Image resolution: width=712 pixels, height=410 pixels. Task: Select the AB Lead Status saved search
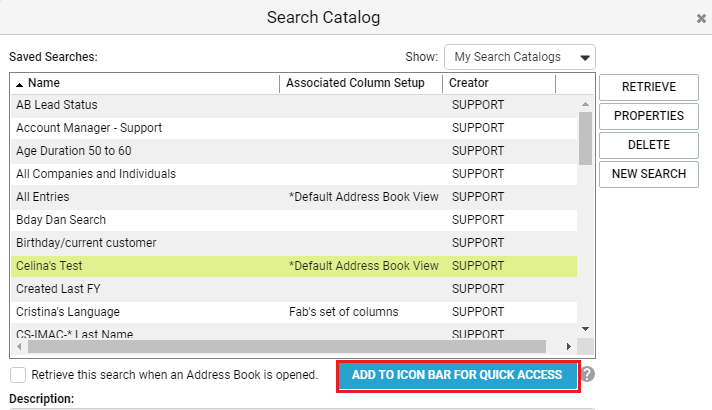[294, 105]
